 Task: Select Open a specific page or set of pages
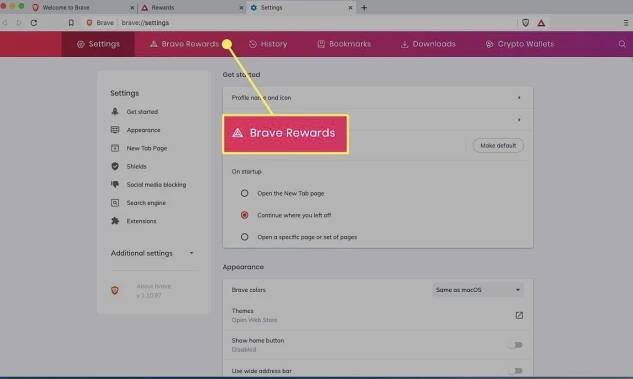[x=244, y=237]
